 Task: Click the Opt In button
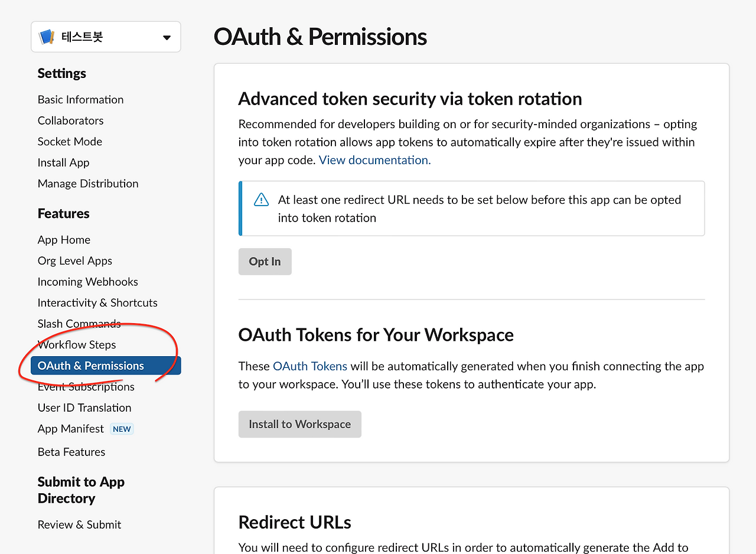click(265, 262)
